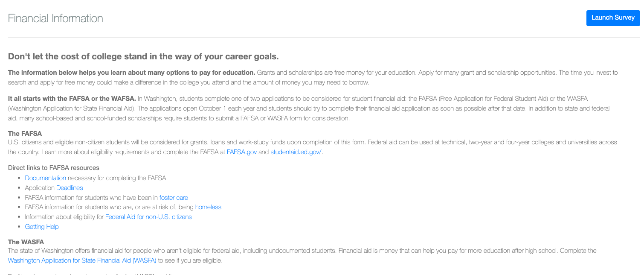Open the FAFSA.gov link

click(x=241, y=152)
